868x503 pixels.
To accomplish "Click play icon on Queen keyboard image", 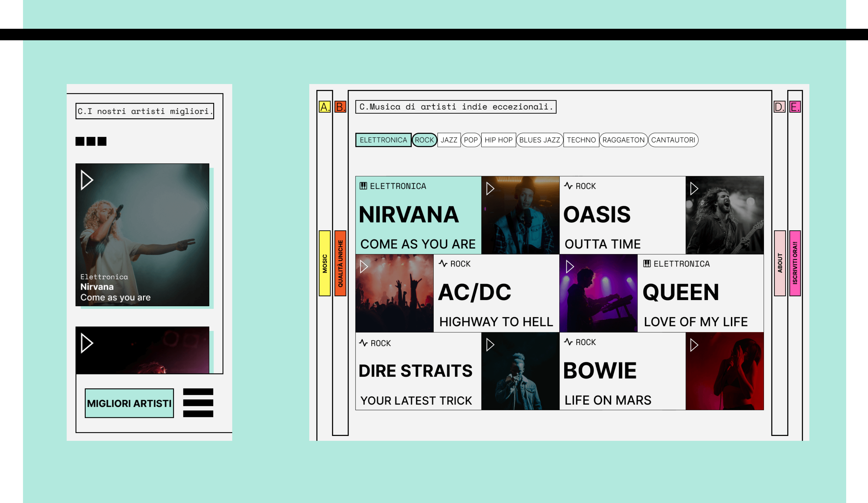I will pyautogui.click(x=570, y=266).
